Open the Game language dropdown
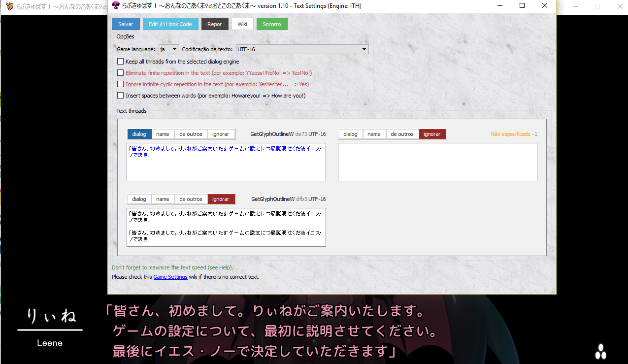This screenshot has width=628, height=364. [168, 49]
